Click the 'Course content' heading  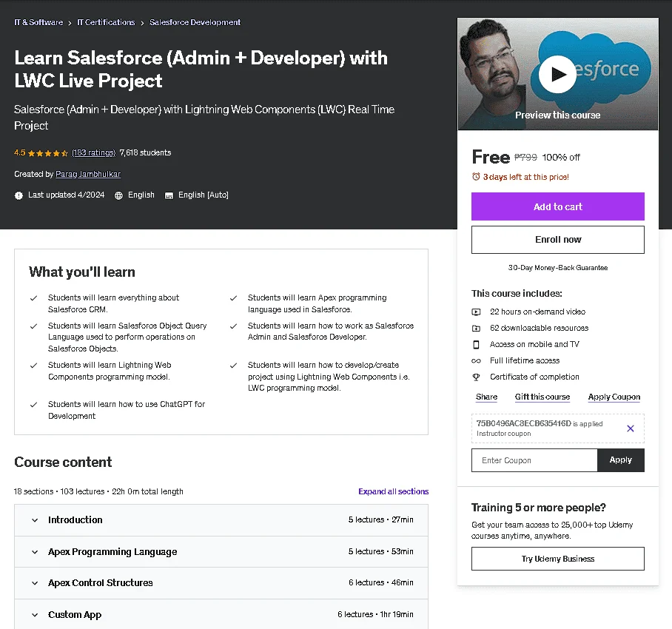click(x=63, y=462)
